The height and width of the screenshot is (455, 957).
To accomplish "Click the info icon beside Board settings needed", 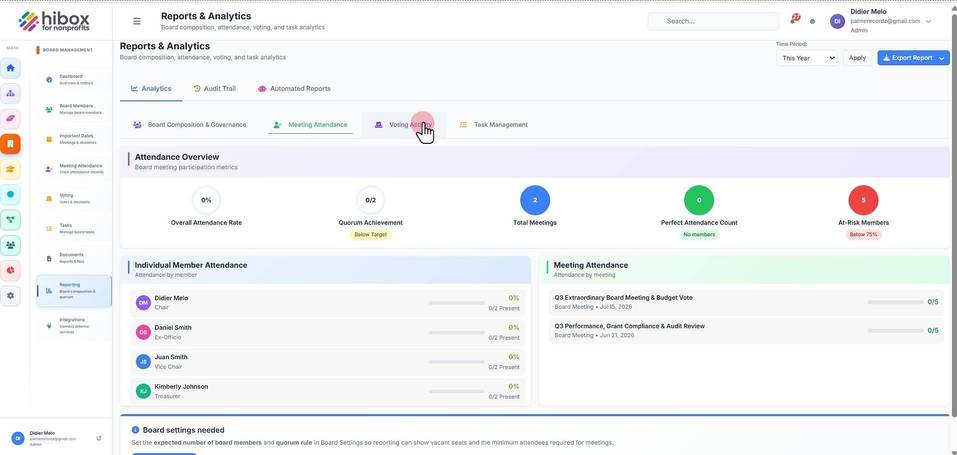I will pyautogui.click(x=135, y=430).
